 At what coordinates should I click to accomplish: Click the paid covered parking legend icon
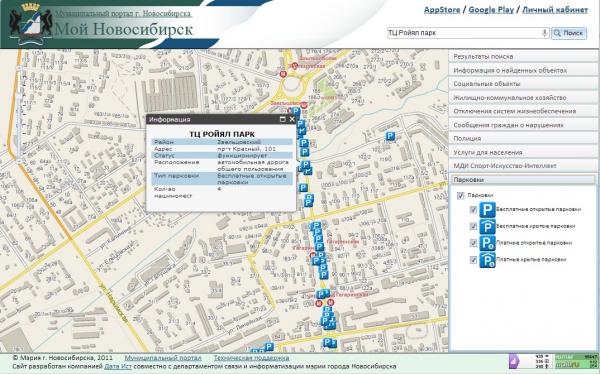click(488, 260)
